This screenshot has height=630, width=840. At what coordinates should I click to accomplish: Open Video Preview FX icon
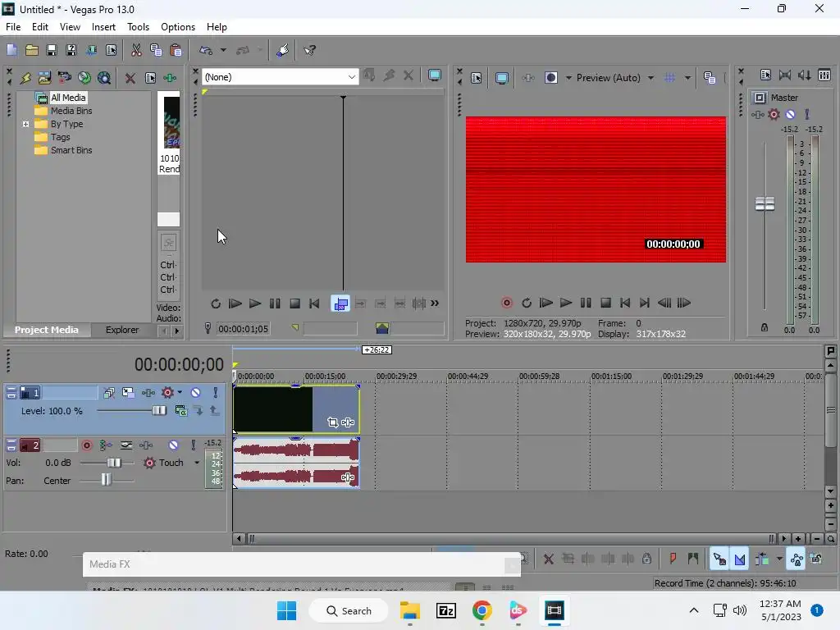[528, 78]
